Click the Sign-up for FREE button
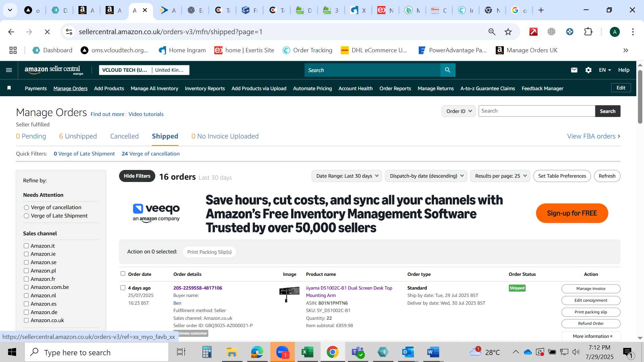Viewport: 644px width, 362px height. pos(572,213)
